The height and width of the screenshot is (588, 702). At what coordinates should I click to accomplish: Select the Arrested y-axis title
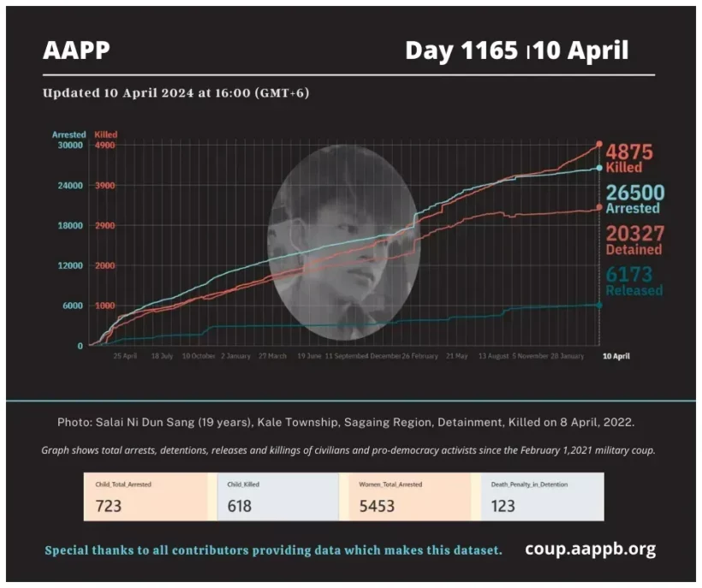[68, 134]
